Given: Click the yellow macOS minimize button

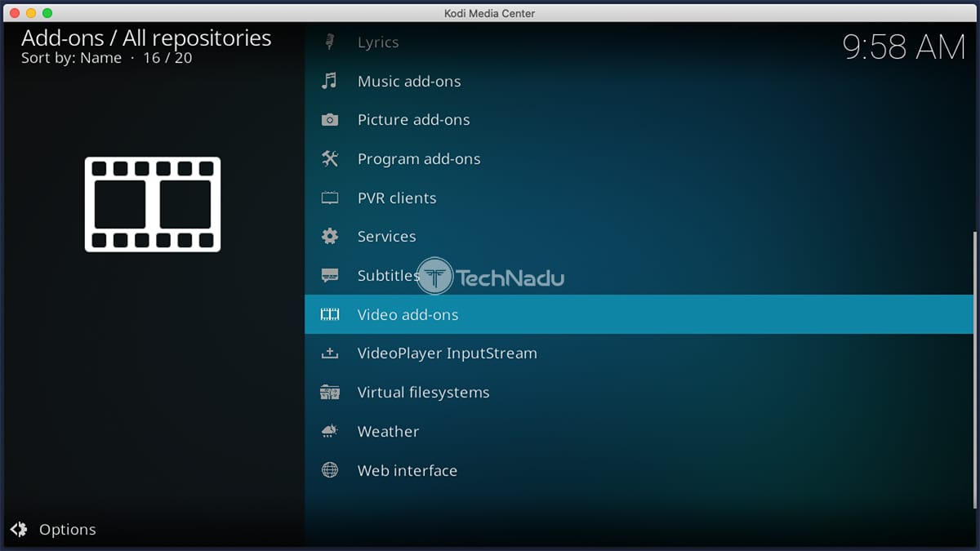Looking at the screenshot, I should tap(31, 13).
